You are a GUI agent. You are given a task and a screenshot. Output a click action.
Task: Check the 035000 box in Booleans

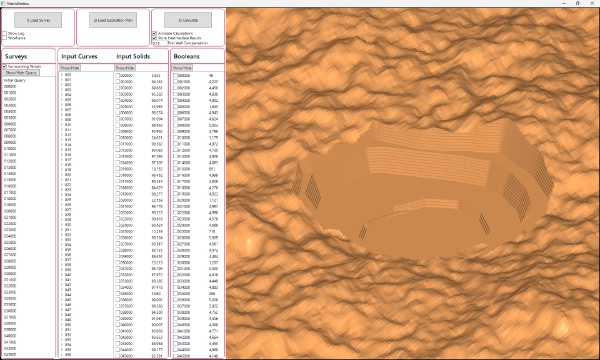[175, 293]
